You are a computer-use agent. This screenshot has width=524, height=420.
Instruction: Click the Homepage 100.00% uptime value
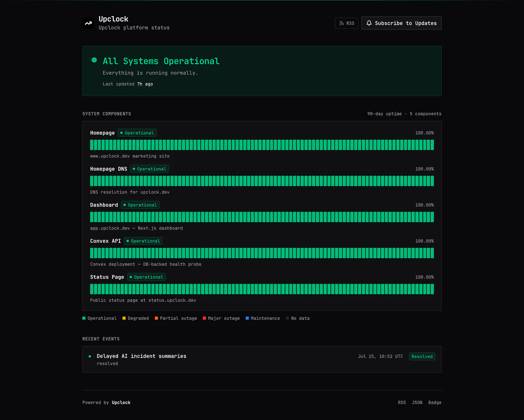(x=424, y=133)
